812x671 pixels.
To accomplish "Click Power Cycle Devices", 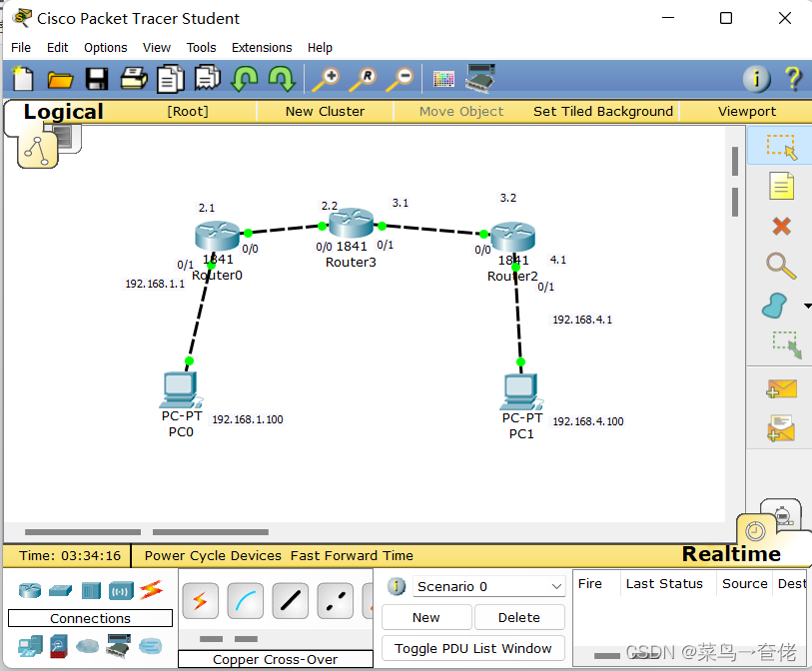I will [213, 555].
